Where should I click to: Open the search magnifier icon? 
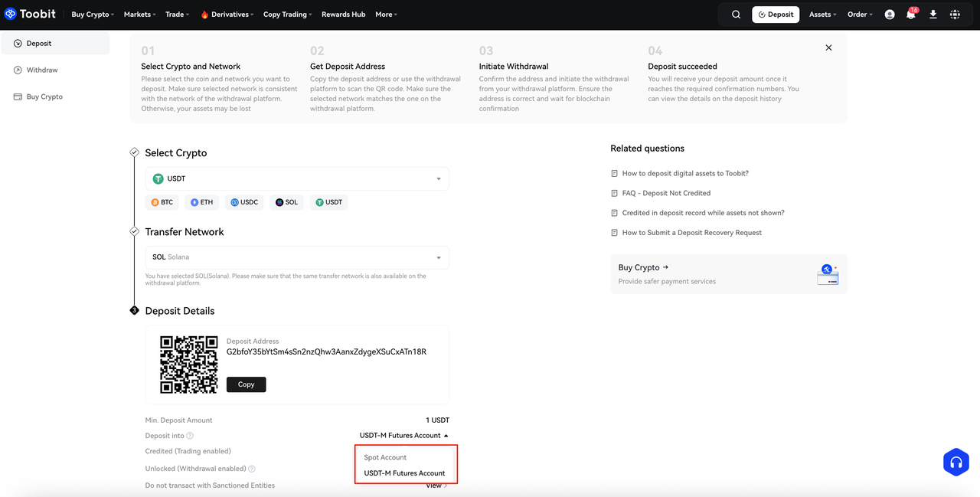736,15
